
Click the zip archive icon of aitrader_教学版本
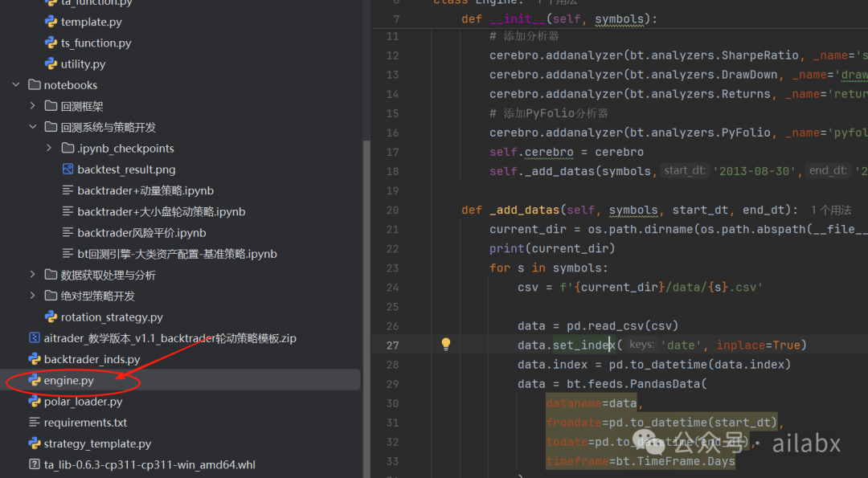(x=35, y=337)
